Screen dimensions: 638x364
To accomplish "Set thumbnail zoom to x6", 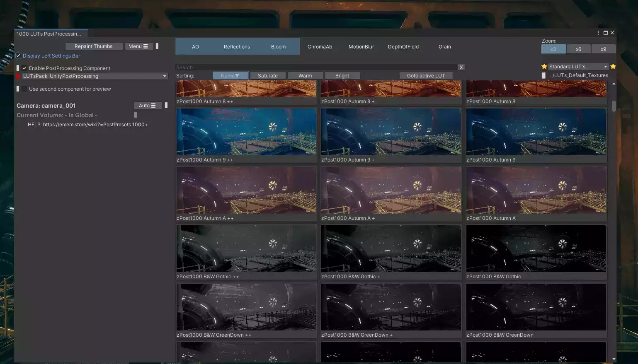I will pyautogui.click(x=579, y=49).
